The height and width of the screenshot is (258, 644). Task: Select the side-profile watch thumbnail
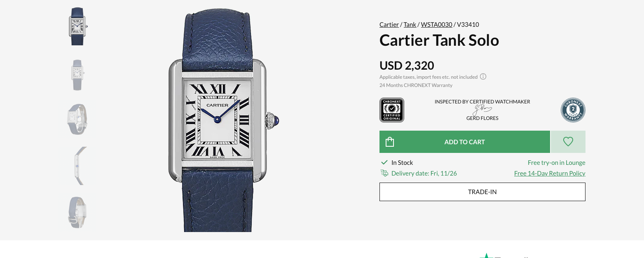pyautogui.click(x=78, y=166)
